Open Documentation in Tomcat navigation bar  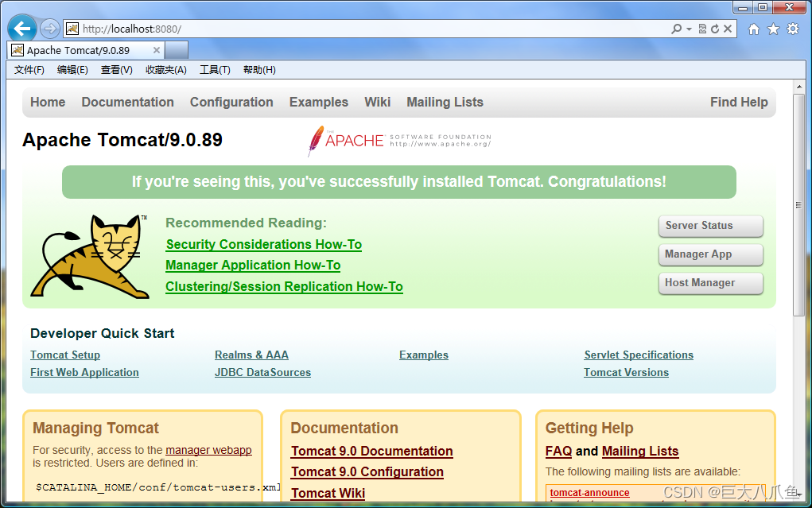pos(127,102)
